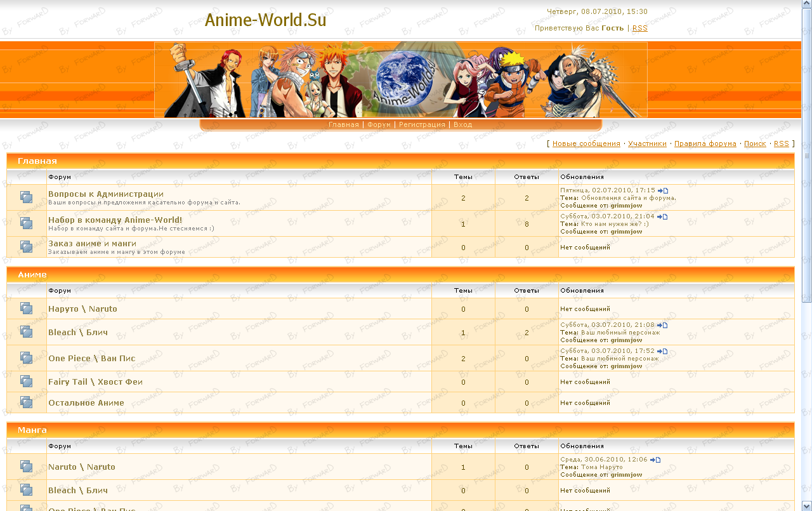The width and height of the screenshot is (812, 511).
Task: Open Наруто \ Naruto anime forum
Action: [x=82, y=309]
